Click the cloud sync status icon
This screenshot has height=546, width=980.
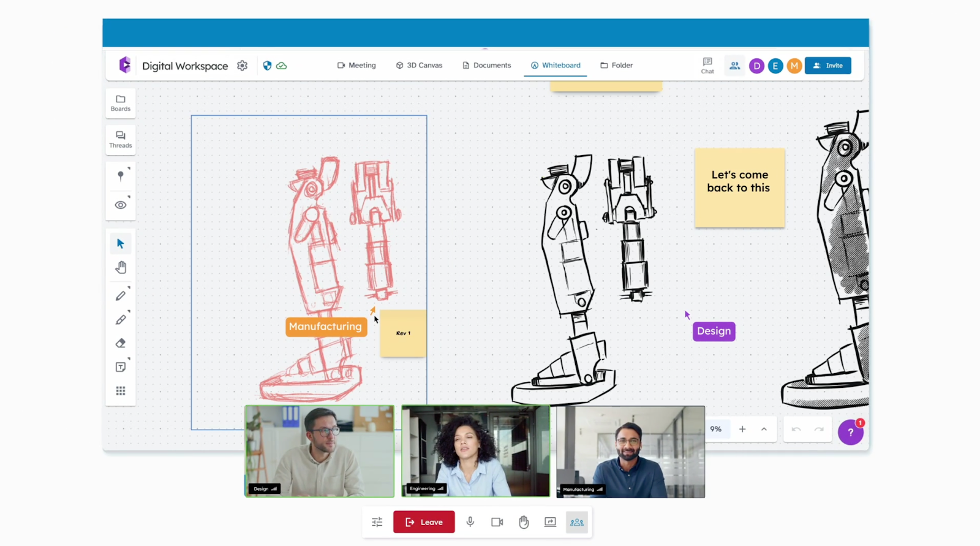point(282,66)
